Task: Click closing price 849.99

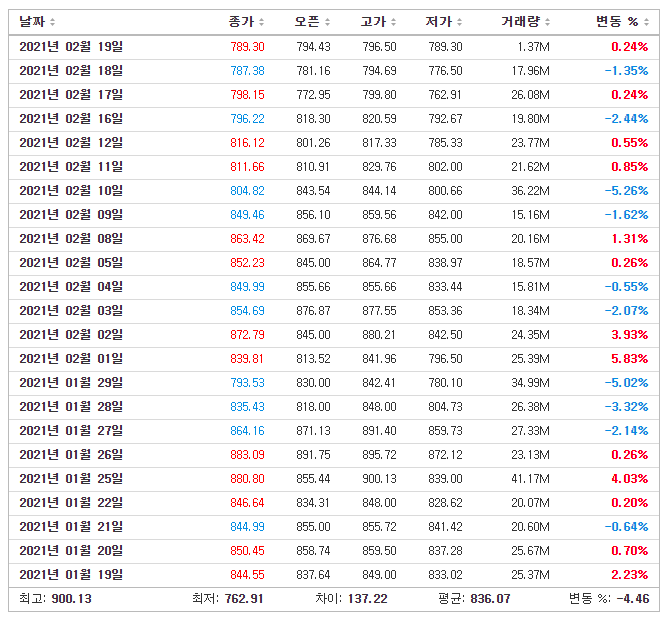Action: coord(247,287)
